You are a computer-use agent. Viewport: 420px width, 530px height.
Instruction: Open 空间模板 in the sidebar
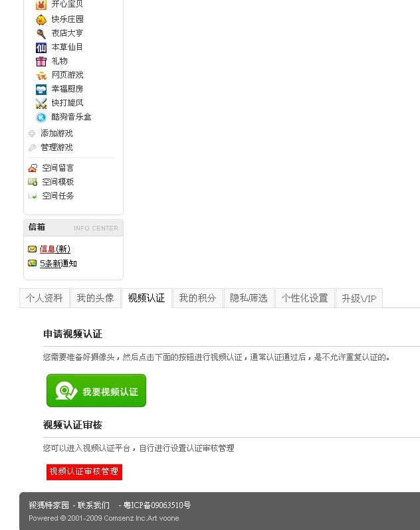58,182
